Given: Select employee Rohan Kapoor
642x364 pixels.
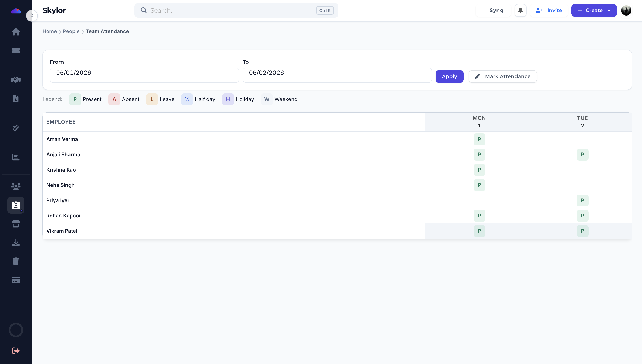Looking at the screenshot, I should 64,216.
